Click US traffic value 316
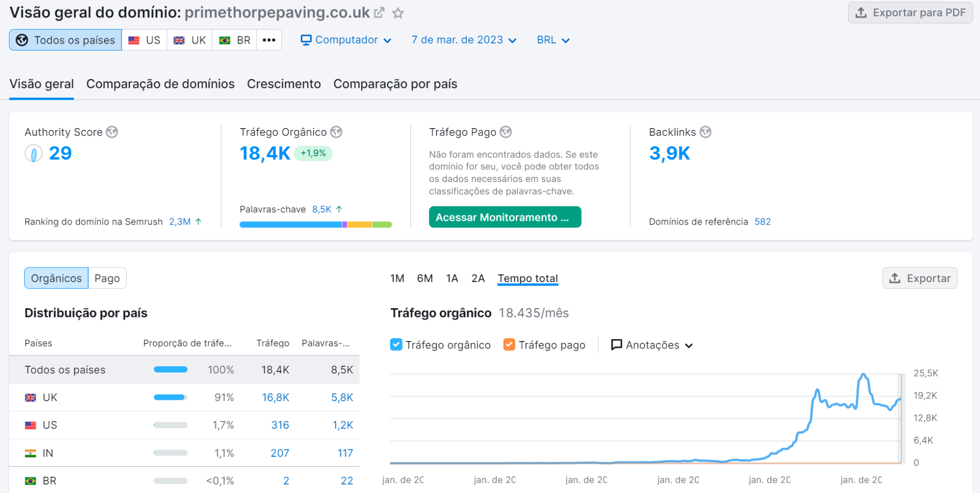980x493 pixels. click(x=280, y=425)
